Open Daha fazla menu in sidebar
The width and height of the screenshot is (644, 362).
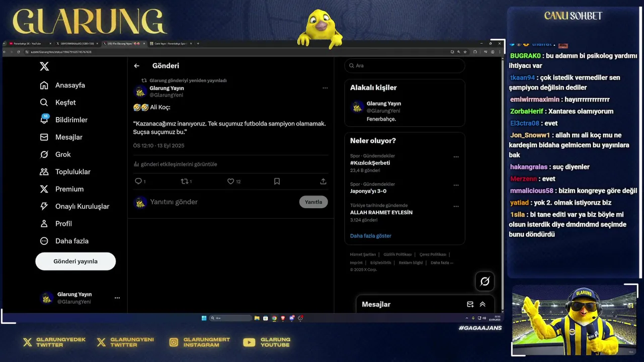click(64, 241)
